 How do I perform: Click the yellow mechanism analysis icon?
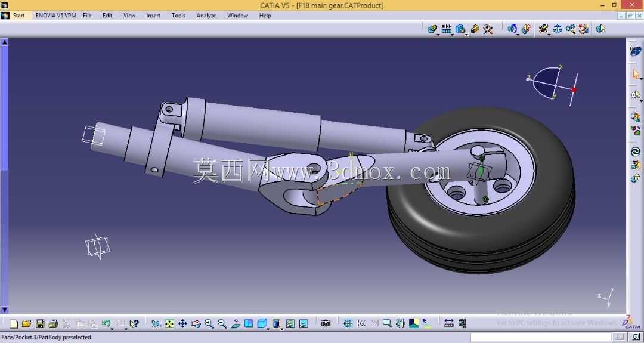[x=475, y=29]
